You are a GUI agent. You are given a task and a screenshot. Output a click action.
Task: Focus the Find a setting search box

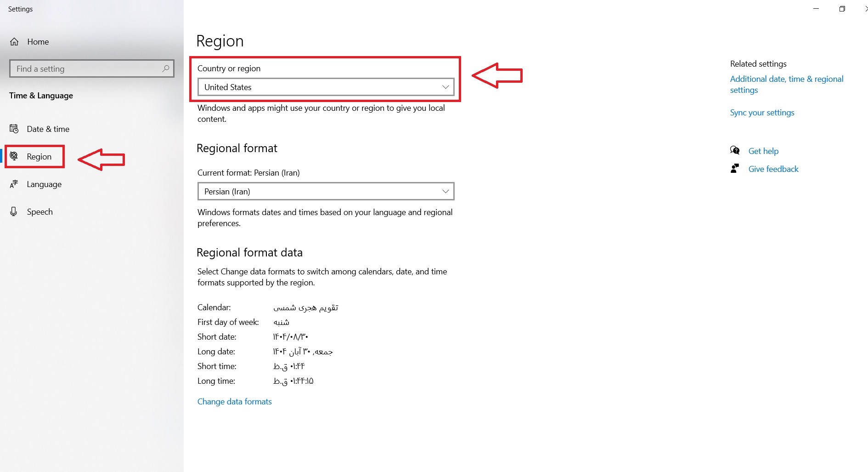point(87,69)
